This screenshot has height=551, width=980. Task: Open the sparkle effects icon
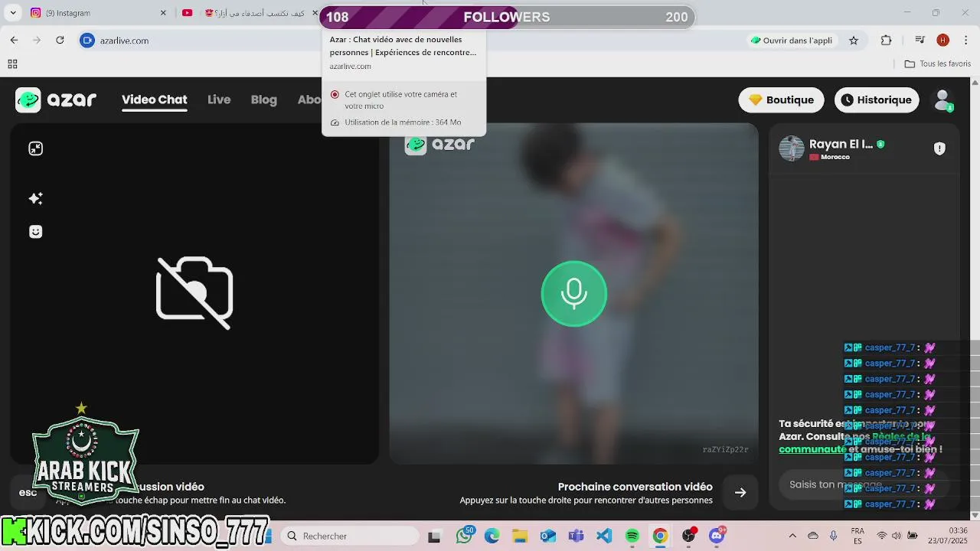click(x=35, y=198)
